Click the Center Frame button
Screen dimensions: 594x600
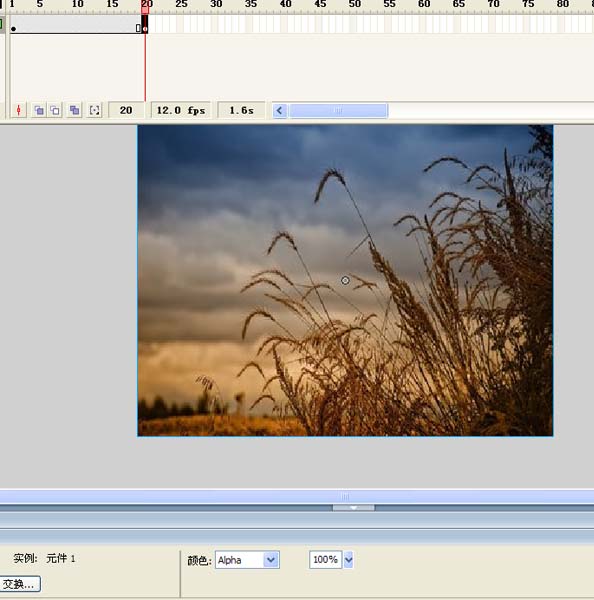tap(18, 111)
